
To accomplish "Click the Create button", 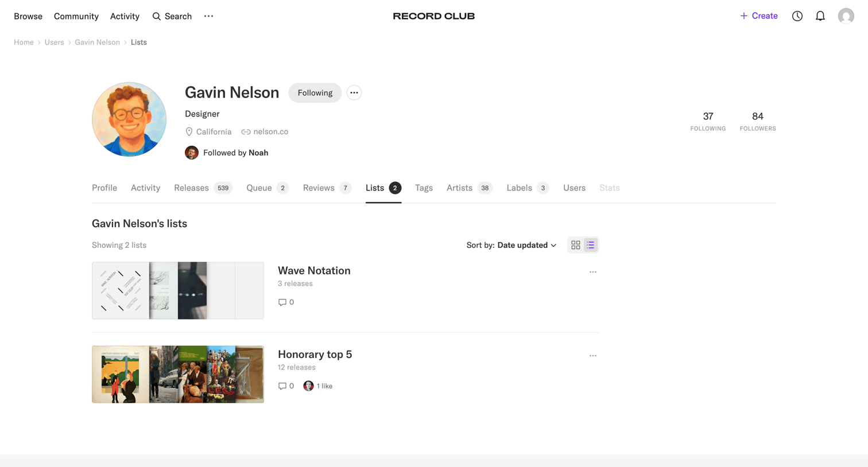I will click(x=758, y=16).
